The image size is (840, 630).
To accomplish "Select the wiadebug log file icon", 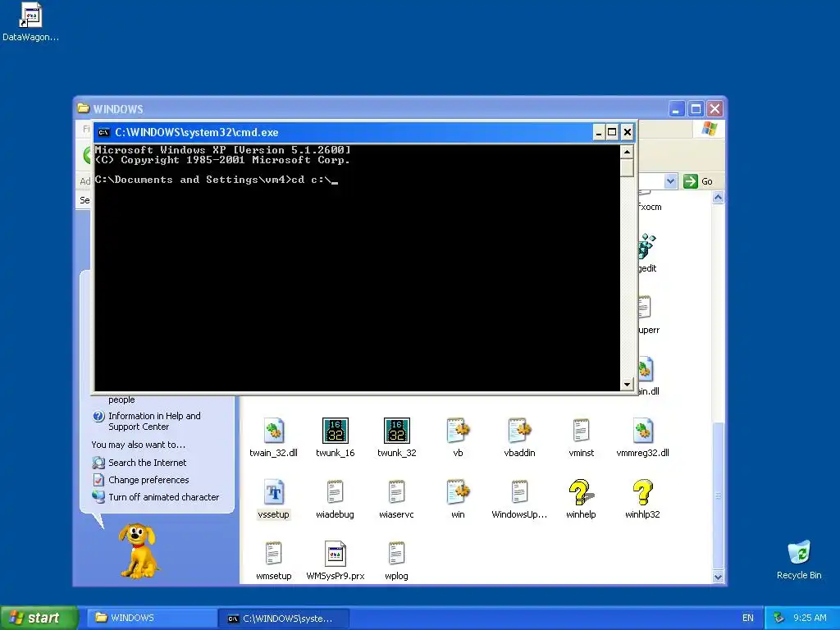I will [x=335, y=492].
